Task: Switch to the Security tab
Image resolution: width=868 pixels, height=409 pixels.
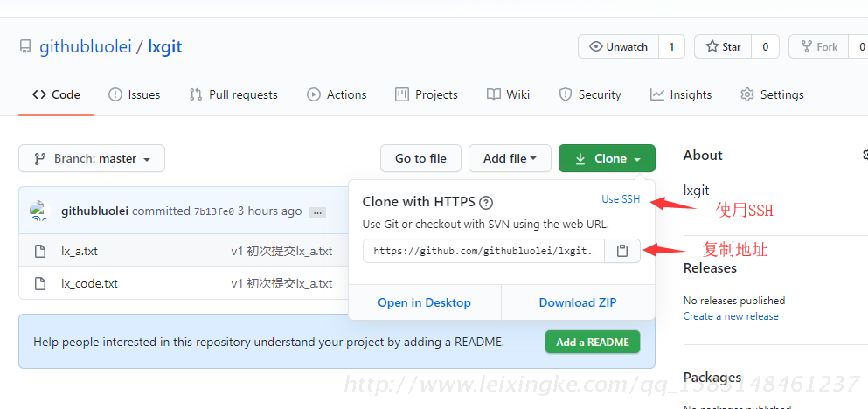Action: [x=590, y=94]
